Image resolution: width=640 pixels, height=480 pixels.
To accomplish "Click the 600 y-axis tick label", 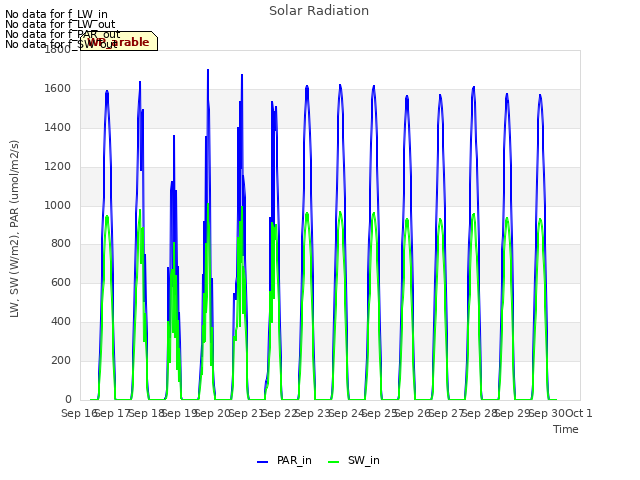I will pos(61,282).
